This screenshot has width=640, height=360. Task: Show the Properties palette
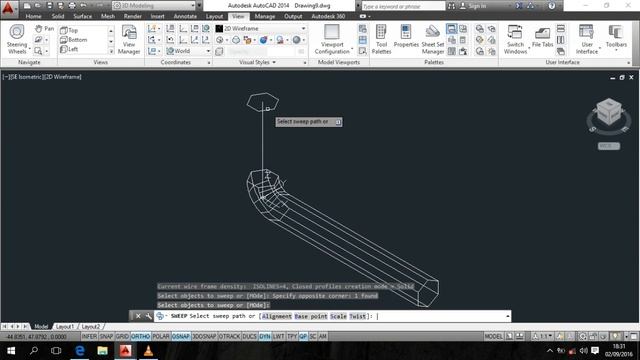406,36
